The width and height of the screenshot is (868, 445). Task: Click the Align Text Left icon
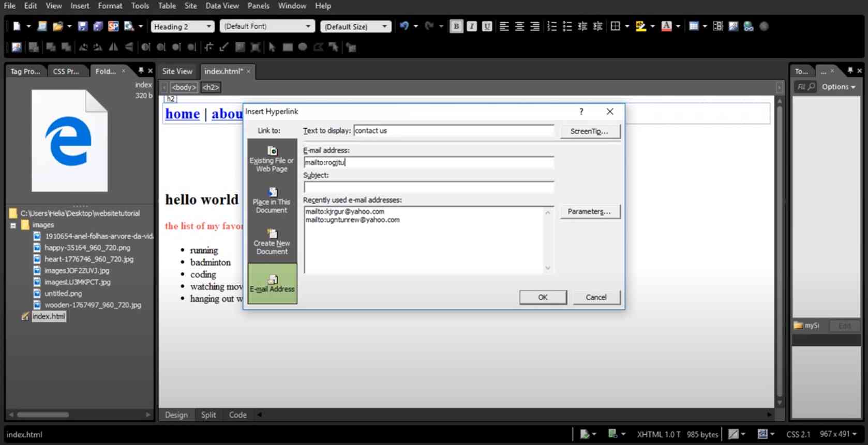point(504,26)
